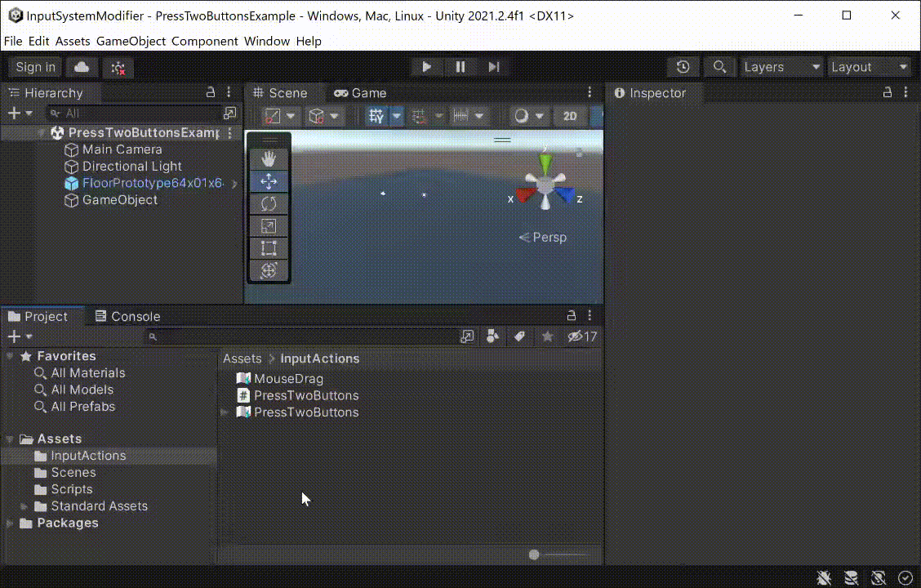This screenshot has height=588, width=921.
Task: Toggle the Project panel lock
Action: [x=571, y=315]
